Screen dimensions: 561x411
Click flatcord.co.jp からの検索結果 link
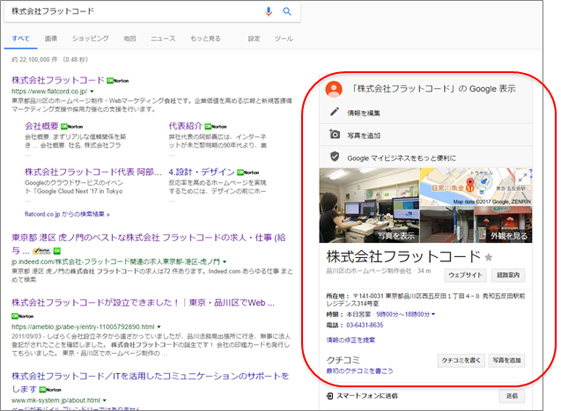pyautogui.click(x=67, y=214)
